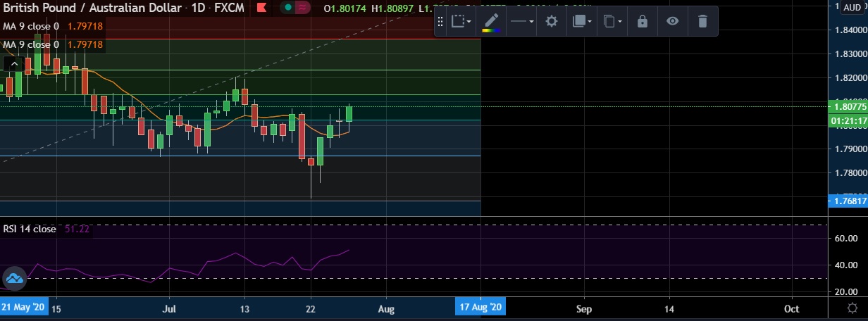Collapse the indicator legend with chevron
Image resolution: width=868 pixels, height=321 pixels.
click(x=13, y=64)
